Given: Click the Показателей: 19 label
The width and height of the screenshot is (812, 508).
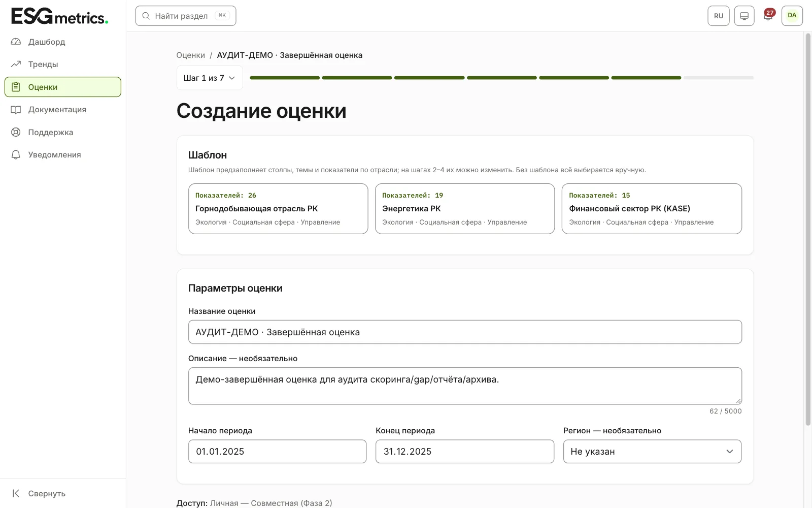Looking at the screenshot, I should tap(413, 196).
